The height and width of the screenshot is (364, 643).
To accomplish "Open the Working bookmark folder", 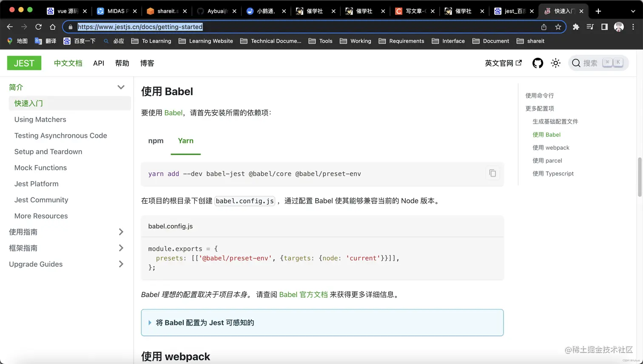I will pos(356,41).
